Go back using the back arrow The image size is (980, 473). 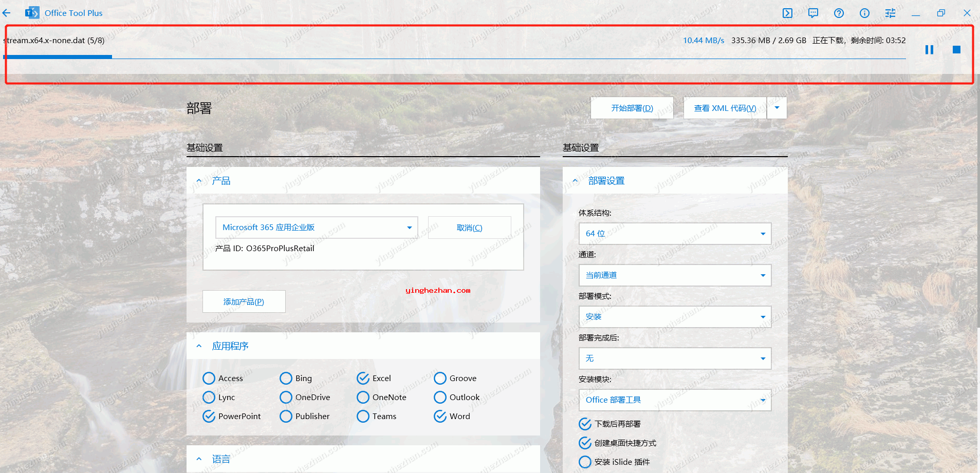click(x=7, y=13)
